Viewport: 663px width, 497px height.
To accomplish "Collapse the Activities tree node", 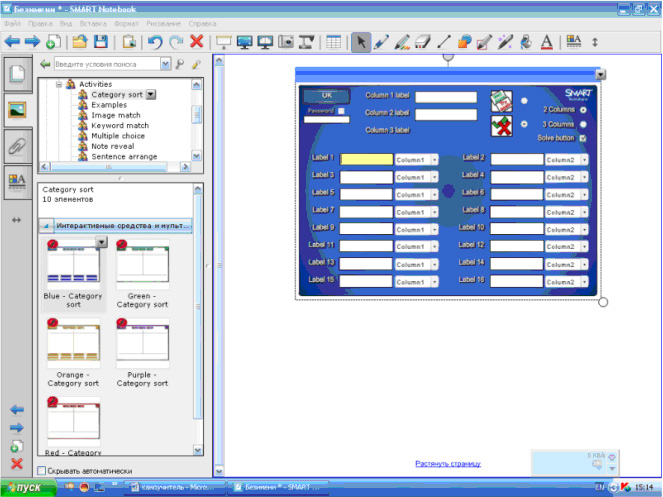I will click(x=59, y=84).
